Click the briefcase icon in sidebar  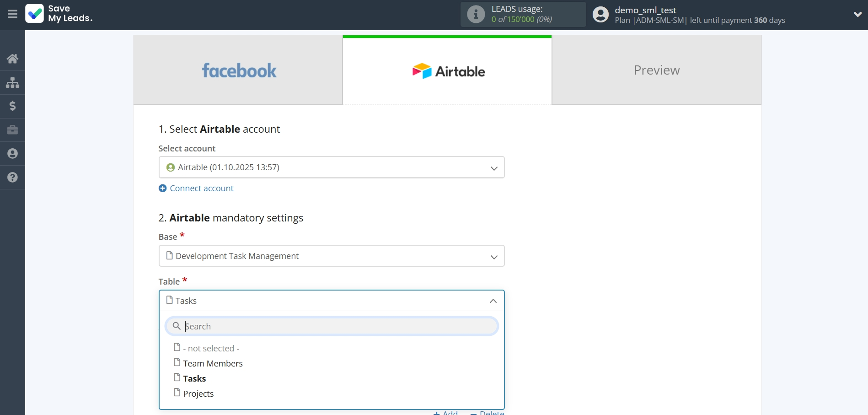pos(12,130)
